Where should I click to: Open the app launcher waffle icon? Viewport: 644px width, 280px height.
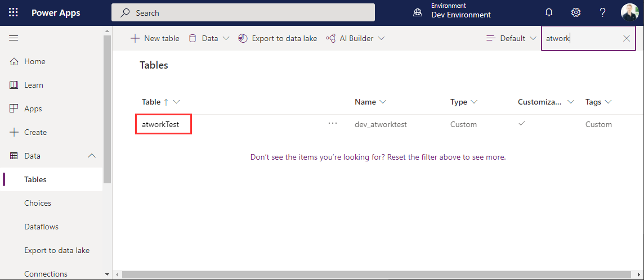pyautogui.click(x=14, y=12)
